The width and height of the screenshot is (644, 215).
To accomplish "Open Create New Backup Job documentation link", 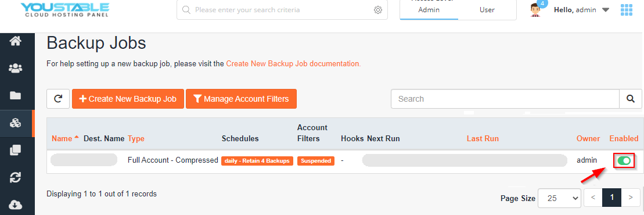I will [293, 64].
